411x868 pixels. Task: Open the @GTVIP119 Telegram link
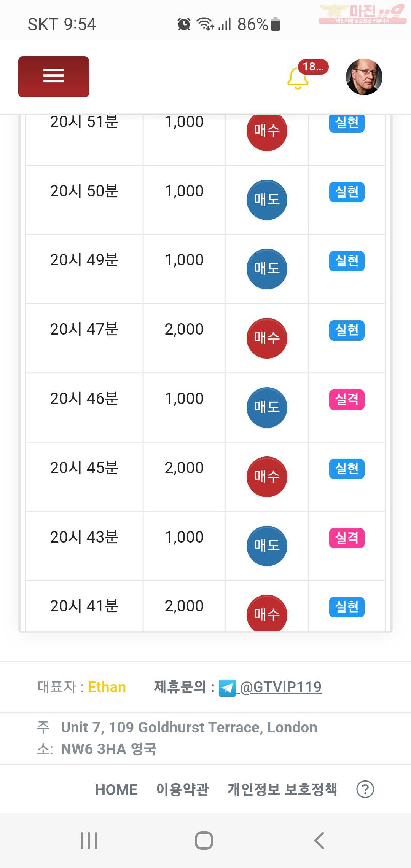[x=281, y=687]
